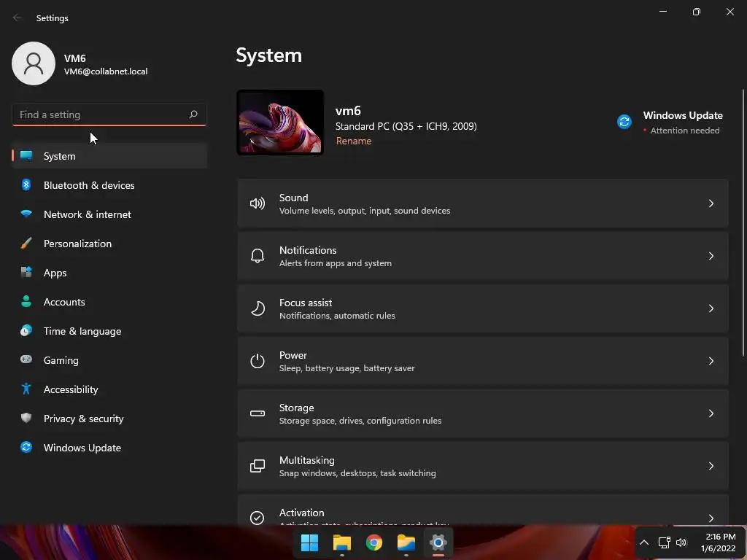Click the VM6 user profile avatar
This screenshot has width=747, height=560.
(34, 63)
